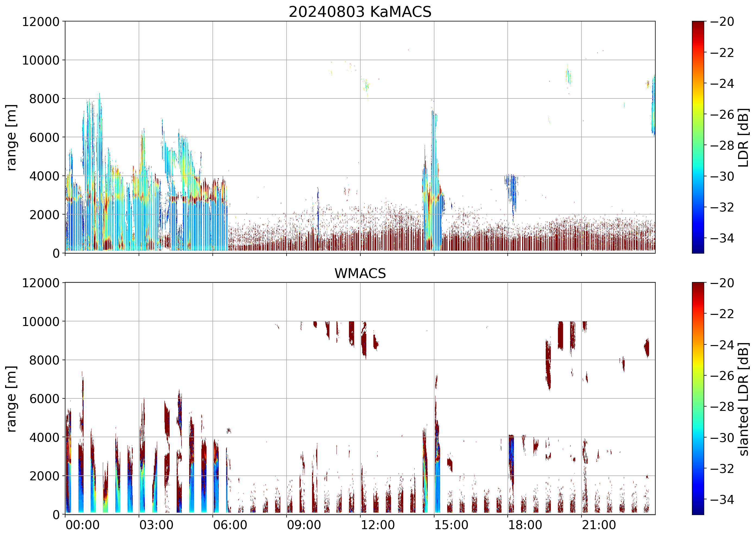Click the 21:00 x-axis tick label
The width and height of the screenshot is (756, 537).
point(599,525)
